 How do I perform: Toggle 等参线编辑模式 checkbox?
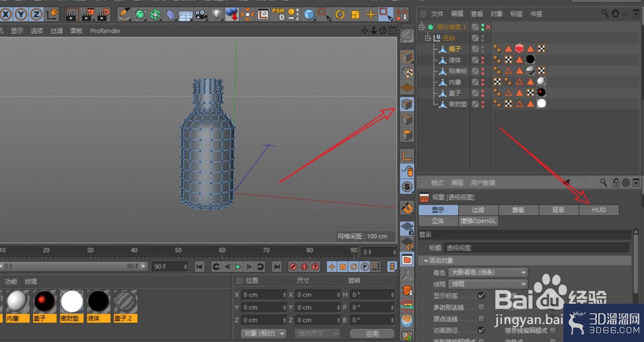[553, 330]
